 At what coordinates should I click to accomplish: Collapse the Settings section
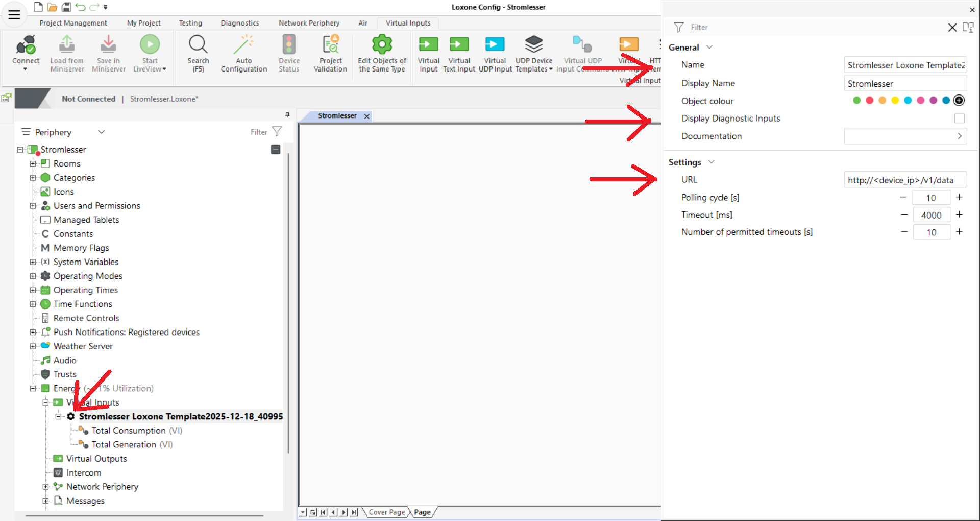point(711,162)
